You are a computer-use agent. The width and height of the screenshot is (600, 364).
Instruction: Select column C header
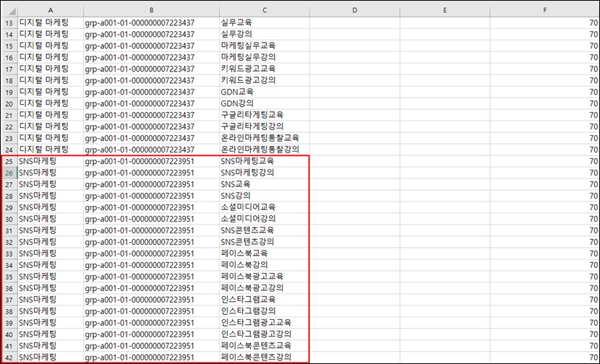click(x=265, y=11)
